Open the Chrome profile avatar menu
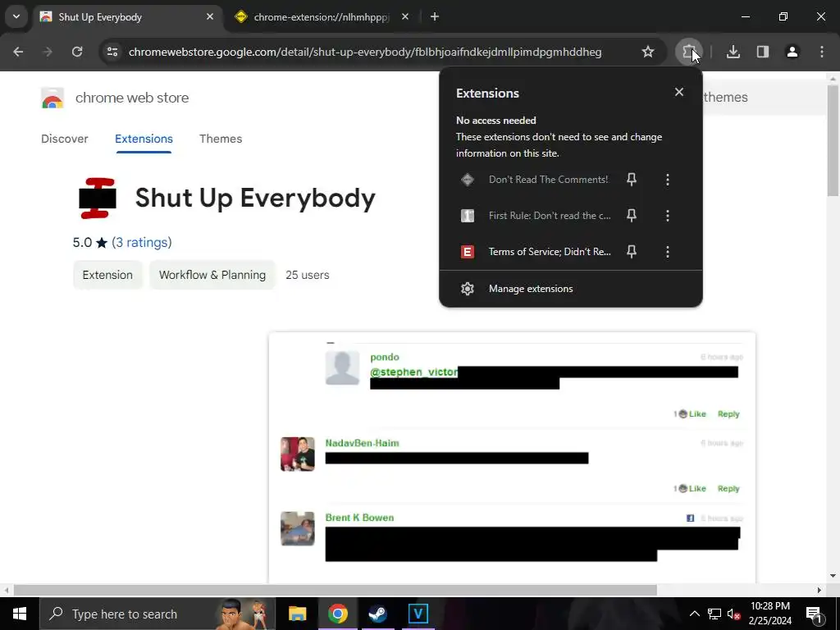Viewport: 840px width, 630px height. coord(792,52)
